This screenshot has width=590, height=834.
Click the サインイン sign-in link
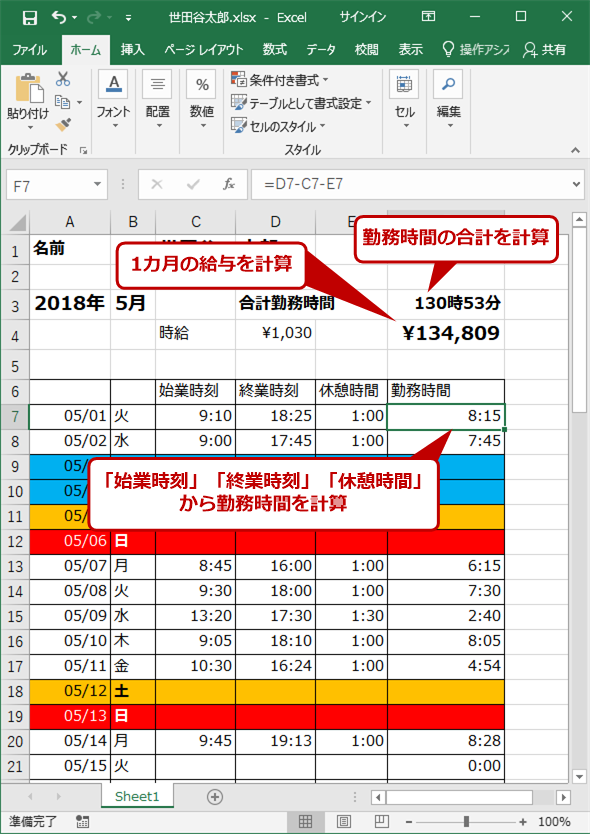pos(363,18)
